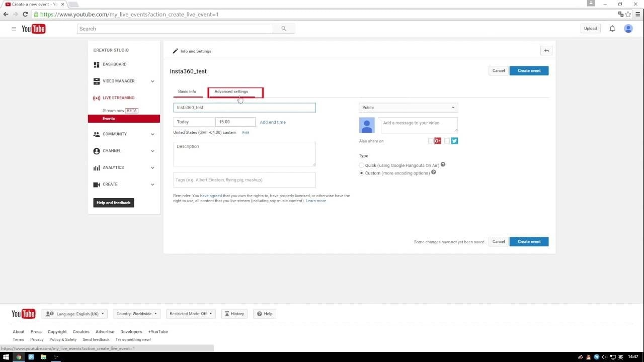Open the Public privacy dropdown

coord(408,107)
